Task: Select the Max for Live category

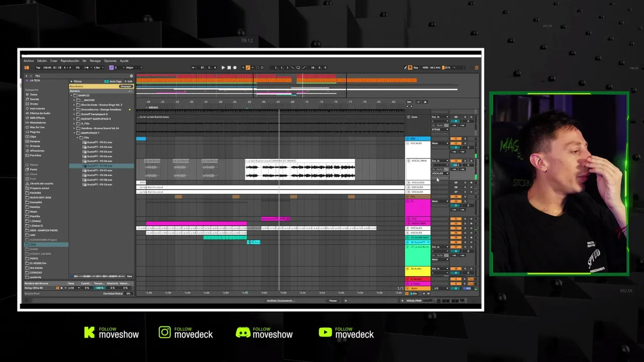Action: coord(36,127)
